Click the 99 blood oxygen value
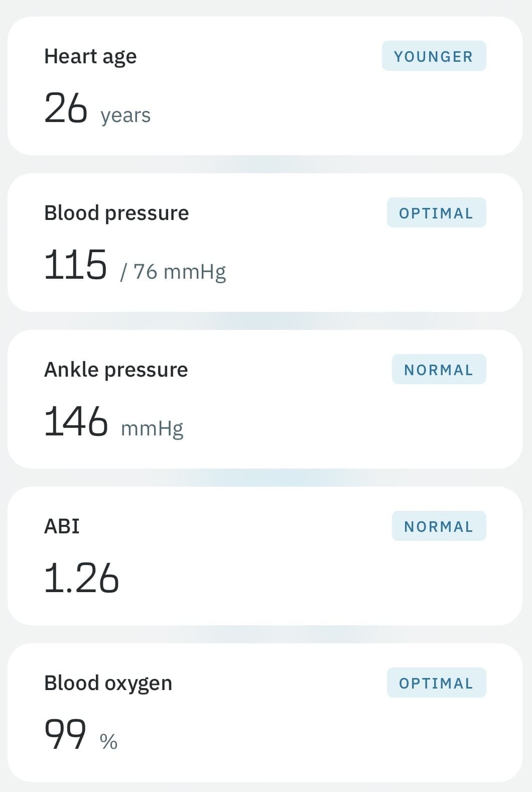The width and height of the screenshot is (532, 792). tap(65, 734)
